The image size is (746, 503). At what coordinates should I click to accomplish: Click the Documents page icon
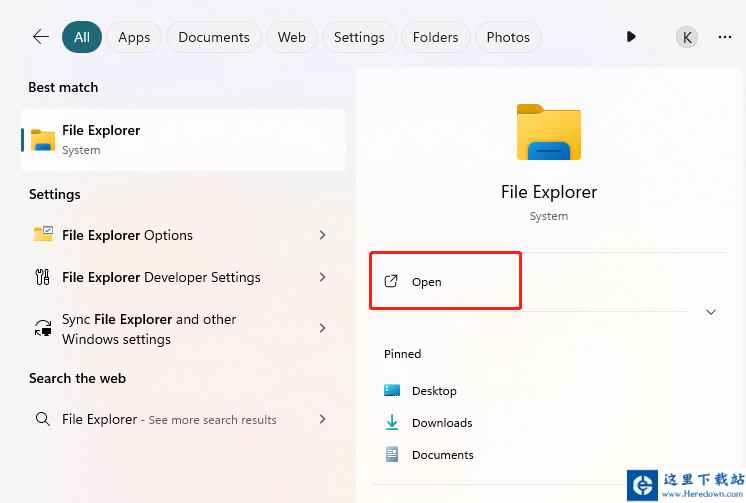point(392,454)
